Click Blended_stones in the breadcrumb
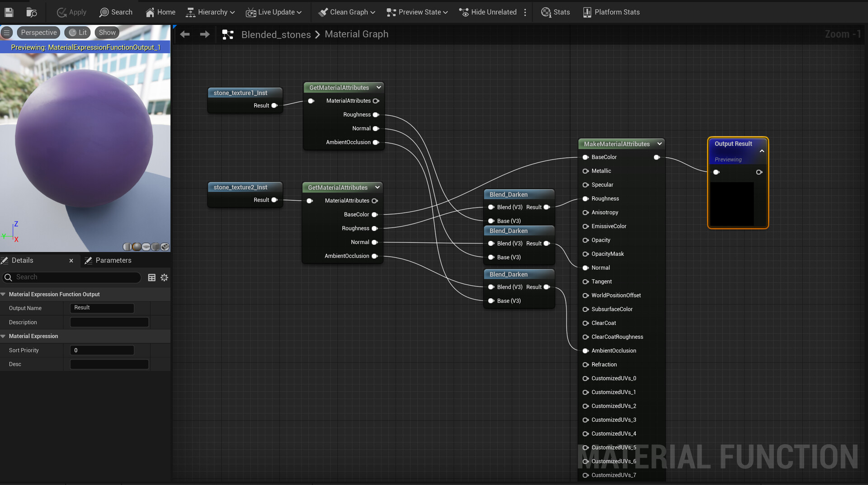Viewport: 868px width, 485px height. (276, 34)
